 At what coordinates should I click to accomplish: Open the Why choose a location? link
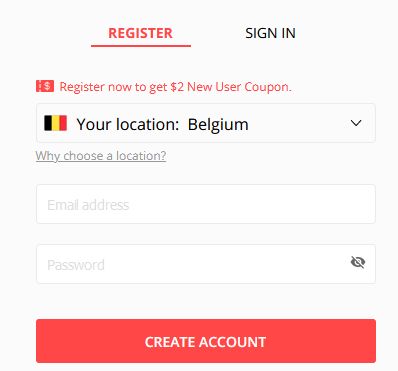pos(101,156)
